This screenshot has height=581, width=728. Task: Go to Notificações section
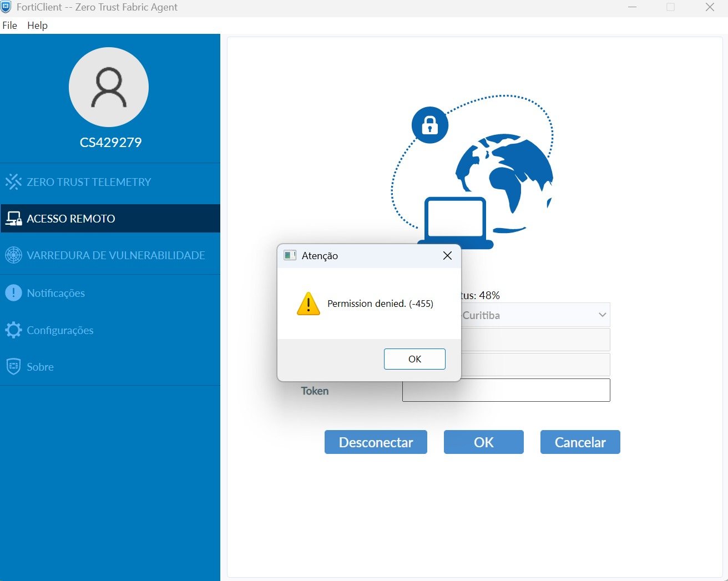tap(110, 293)
